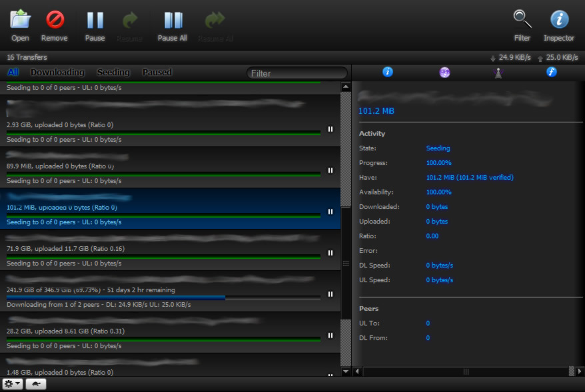Viewport: 585px width, 392px height.
Task: Click the Ratio value '0.00'
Action: tap(432, 236)
